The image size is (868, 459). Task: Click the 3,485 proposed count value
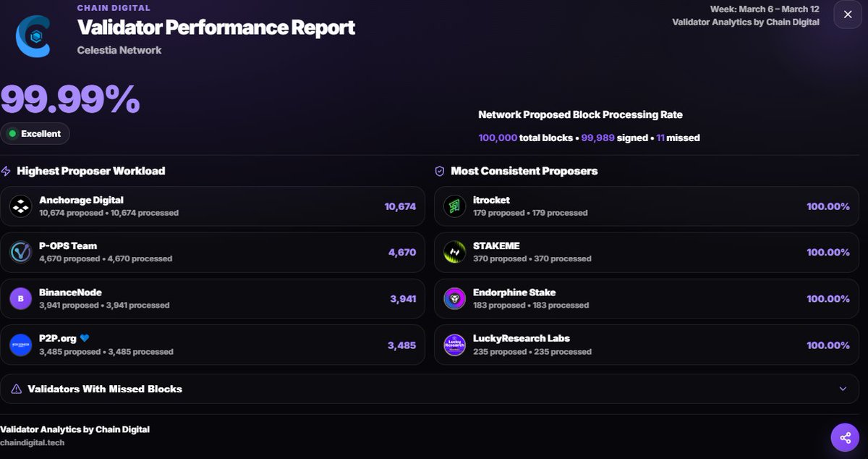click(401, 345)
